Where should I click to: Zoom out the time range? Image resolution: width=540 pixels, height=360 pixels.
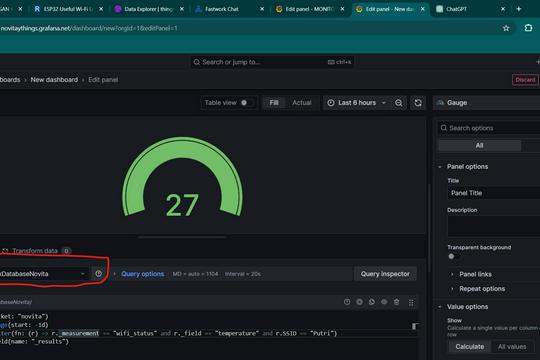coord(398,103)
